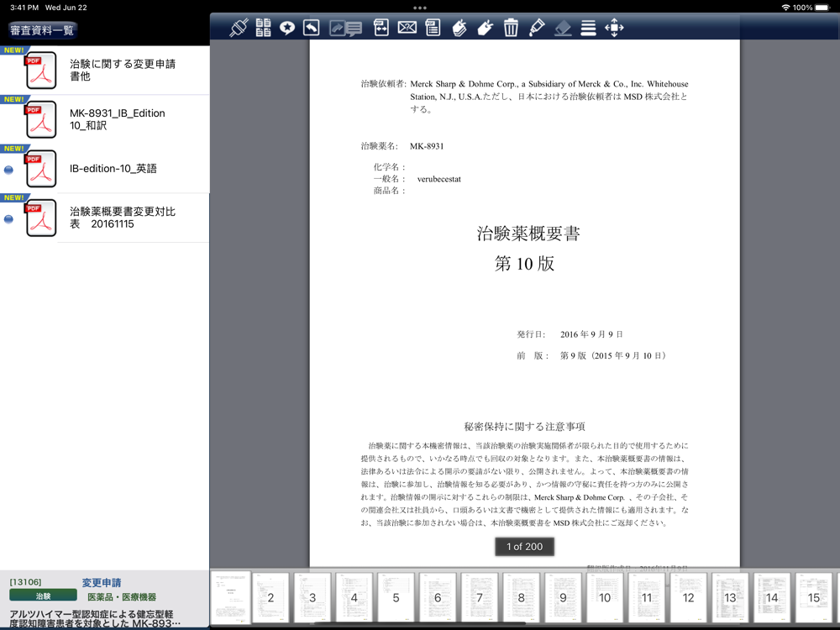
Task: Tap the PDF outline list icon
Action: pos(433,28)
